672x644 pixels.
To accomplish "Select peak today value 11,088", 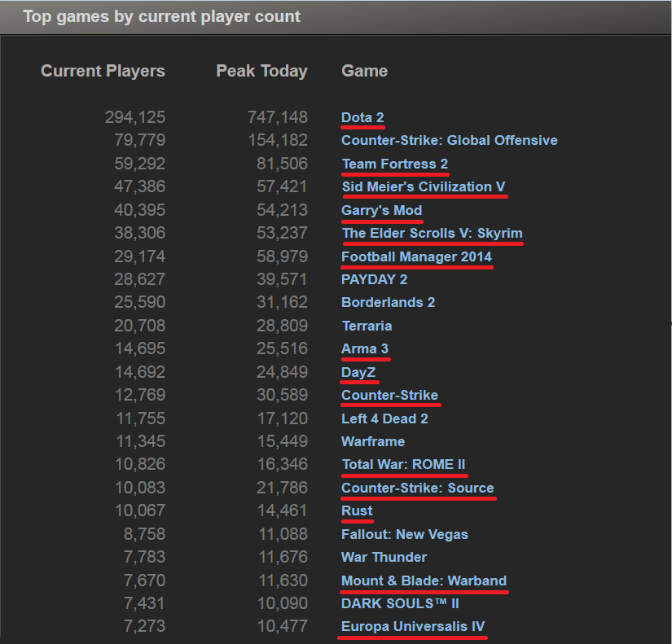I will [x=283, y=534].
